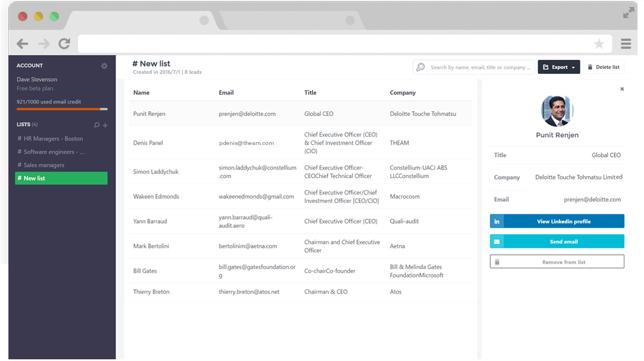This screenshot has width=644, height=361.
Task: Select the New list sidebar item
Action: 61,178
